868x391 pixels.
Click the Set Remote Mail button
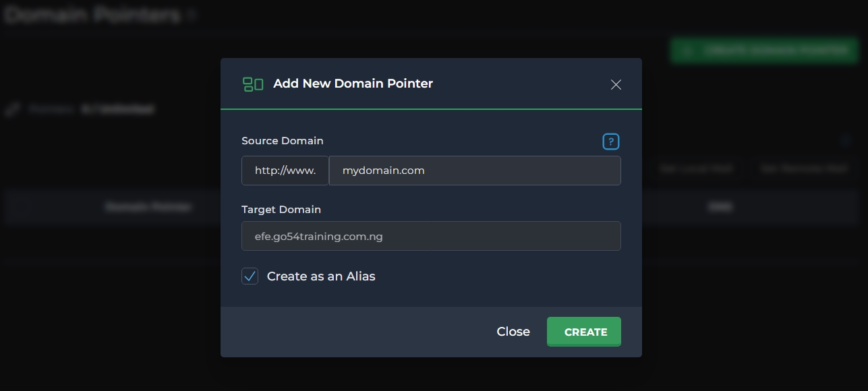tap(803, 169)
